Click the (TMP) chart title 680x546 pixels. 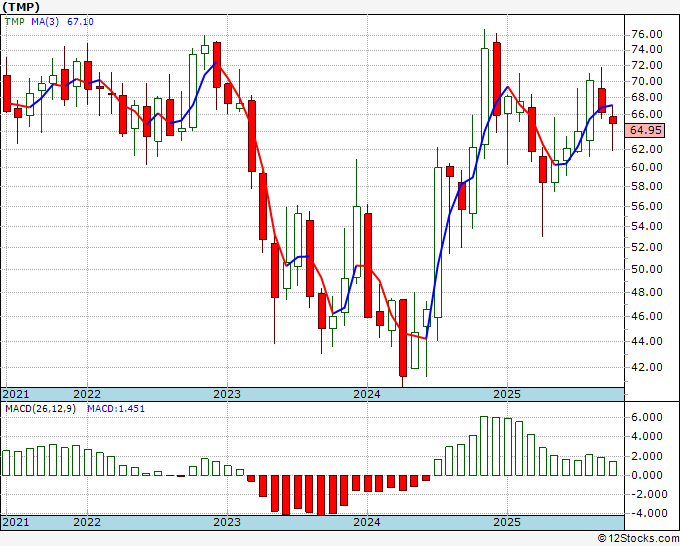[x=21, y=7]
